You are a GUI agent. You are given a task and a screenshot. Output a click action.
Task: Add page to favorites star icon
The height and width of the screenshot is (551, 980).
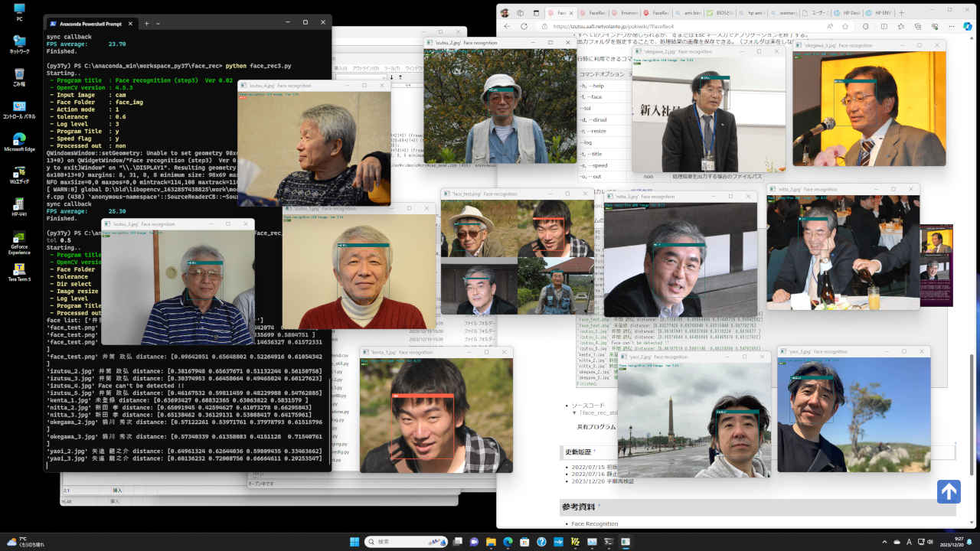click(844, 26)
